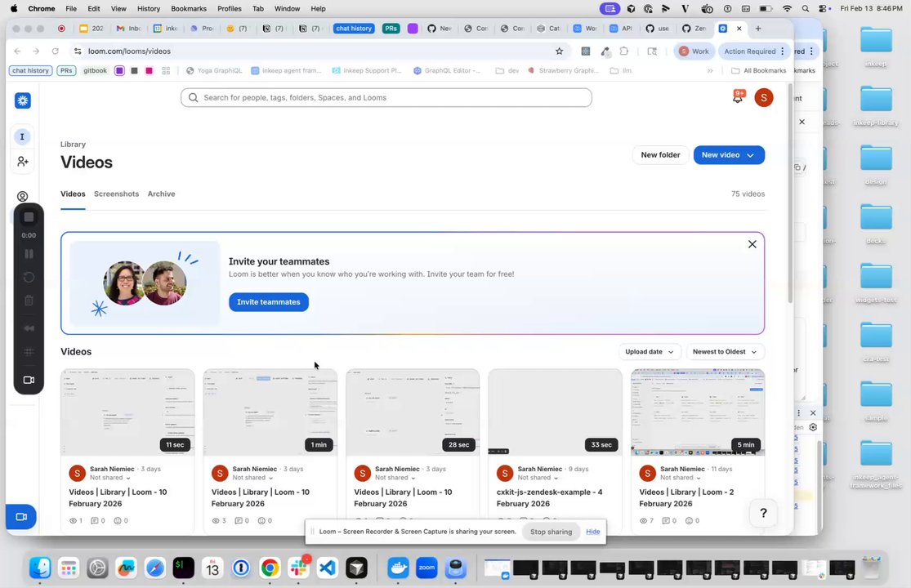Open the 33 sec cxkit-js-zendesk-example thumbnail
911x588 pixels.
point(555,412)
